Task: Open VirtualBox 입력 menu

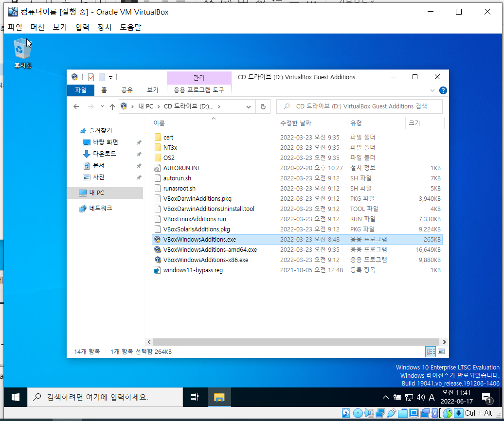Action: pos(82,27)
